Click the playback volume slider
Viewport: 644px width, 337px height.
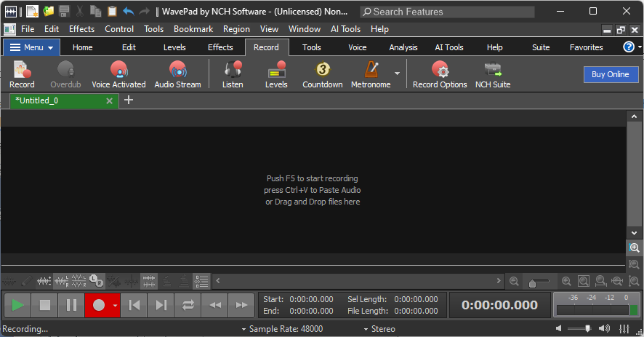[579, 328]
